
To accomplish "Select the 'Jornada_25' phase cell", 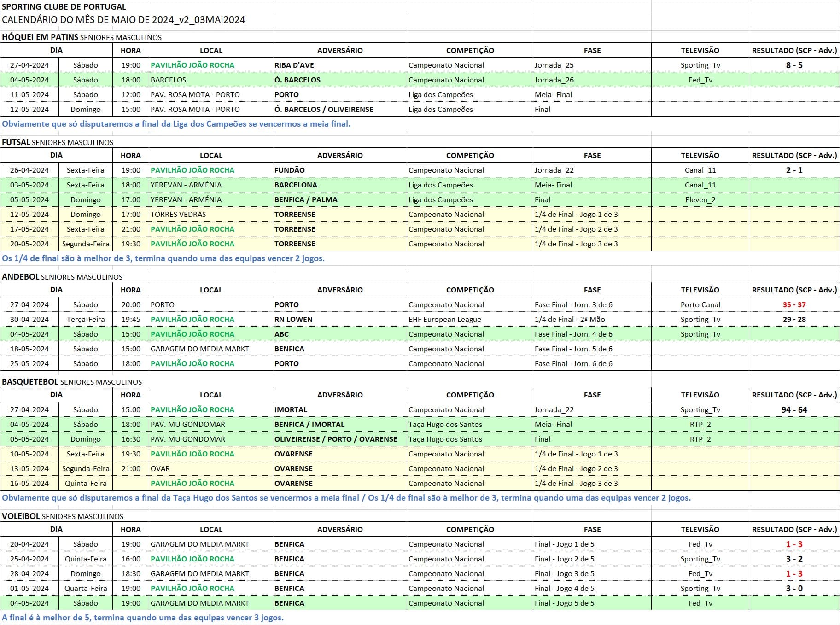I will [x=592, y=65].
